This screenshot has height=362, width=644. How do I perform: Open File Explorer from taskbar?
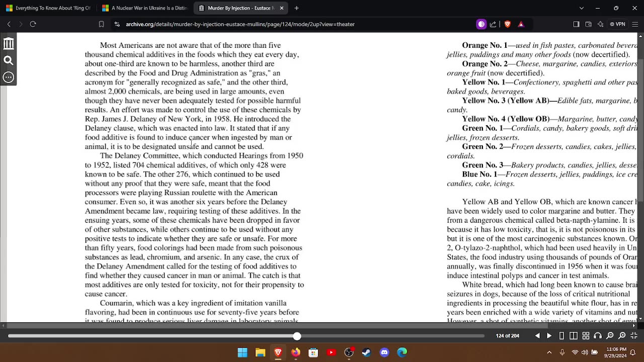click(x=260, y=352)
